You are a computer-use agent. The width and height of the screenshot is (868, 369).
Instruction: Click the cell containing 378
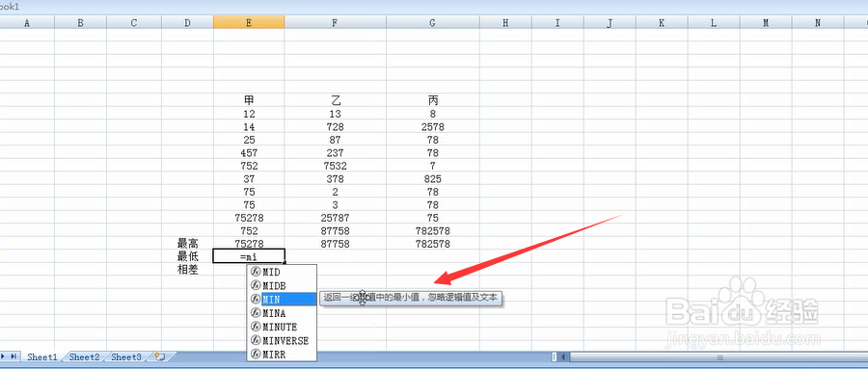click(x=336, y=178)
